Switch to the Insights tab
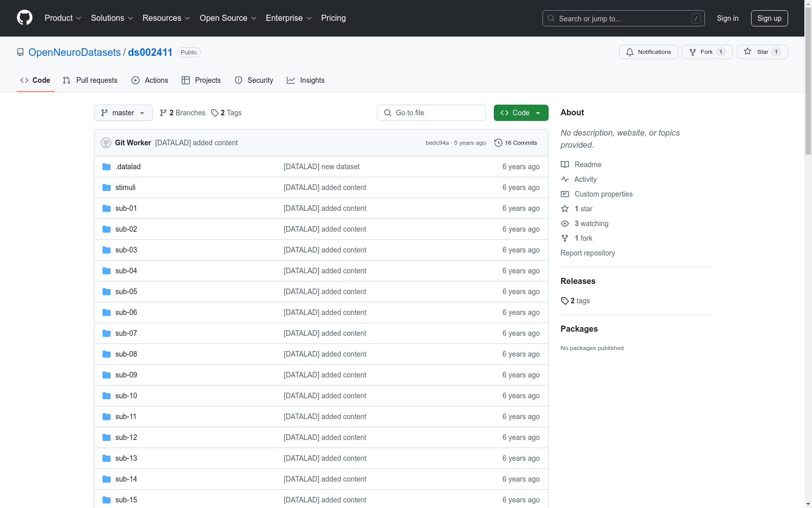The width and height of the screenshot is (812, 508). coord(306,80)
